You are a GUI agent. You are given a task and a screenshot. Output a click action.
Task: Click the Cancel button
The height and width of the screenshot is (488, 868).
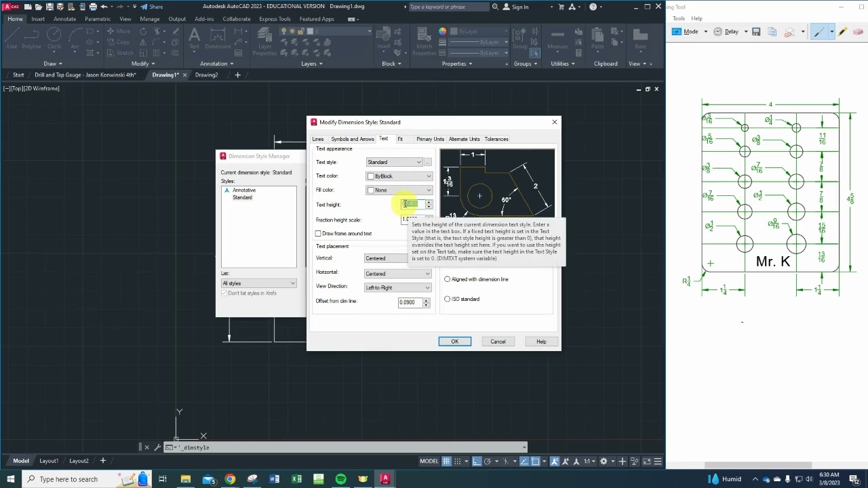click(x=498, y=342)
